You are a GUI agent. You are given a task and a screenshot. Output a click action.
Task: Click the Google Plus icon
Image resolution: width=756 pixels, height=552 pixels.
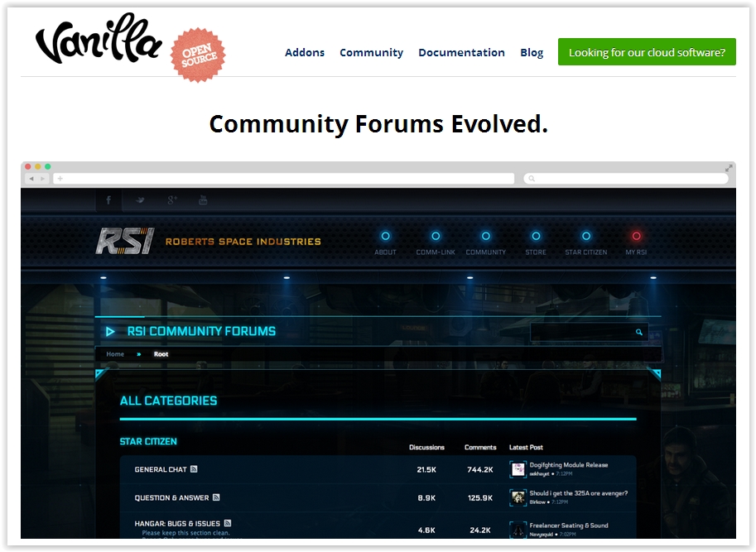point(172,200)
